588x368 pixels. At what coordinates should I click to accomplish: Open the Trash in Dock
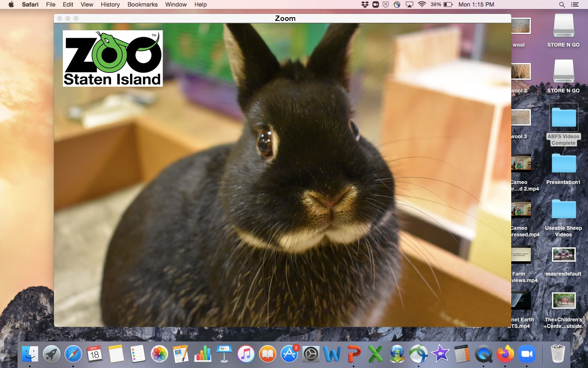pos(557,354)
